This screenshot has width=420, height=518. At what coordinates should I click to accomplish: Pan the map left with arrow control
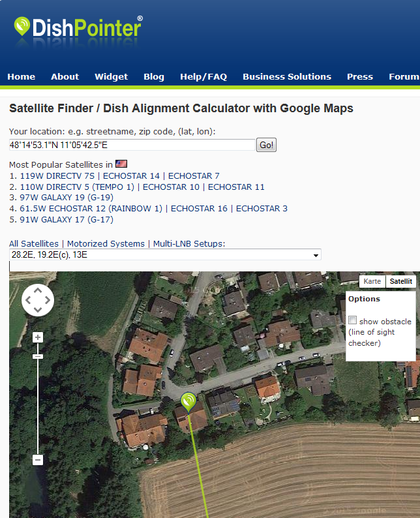click(29, 300)
